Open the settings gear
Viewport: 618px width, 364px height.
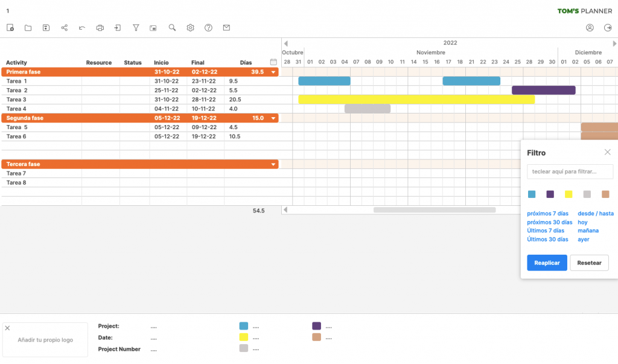tap(190, 28)
